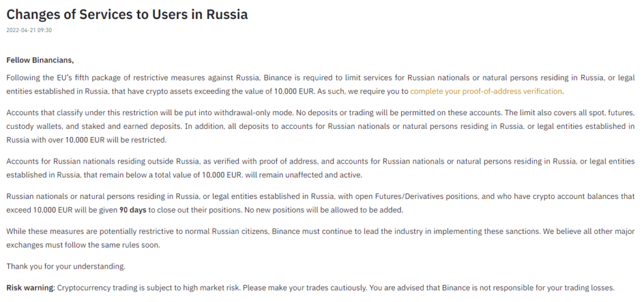Click the paragraph starting Following the EU's fifth package

[320, 84]
